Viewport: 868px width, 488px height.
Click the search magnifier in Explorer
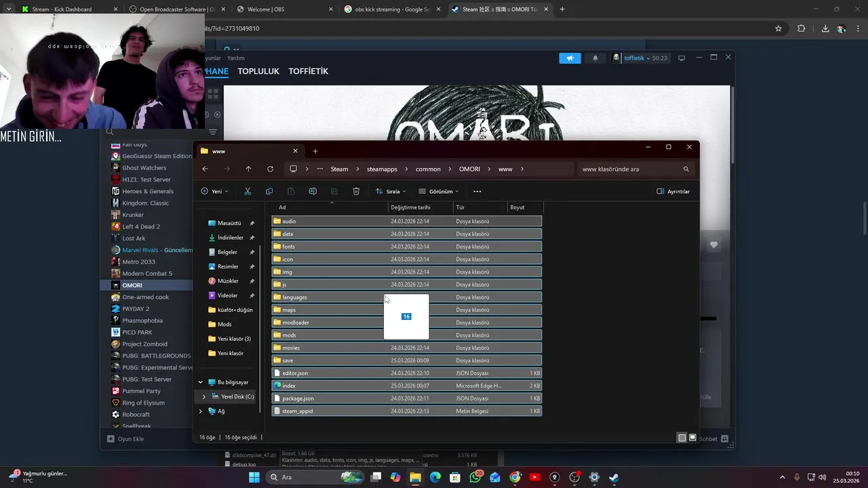686,169
